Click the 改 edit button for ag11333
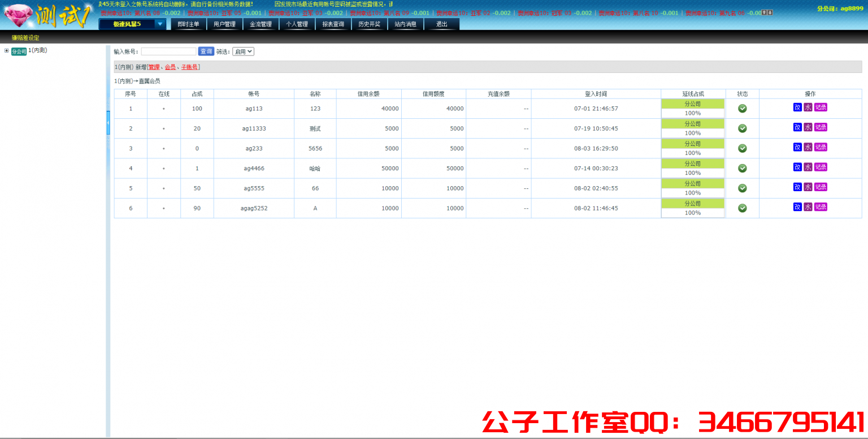The image size is (868, 439). pos(797,127)
